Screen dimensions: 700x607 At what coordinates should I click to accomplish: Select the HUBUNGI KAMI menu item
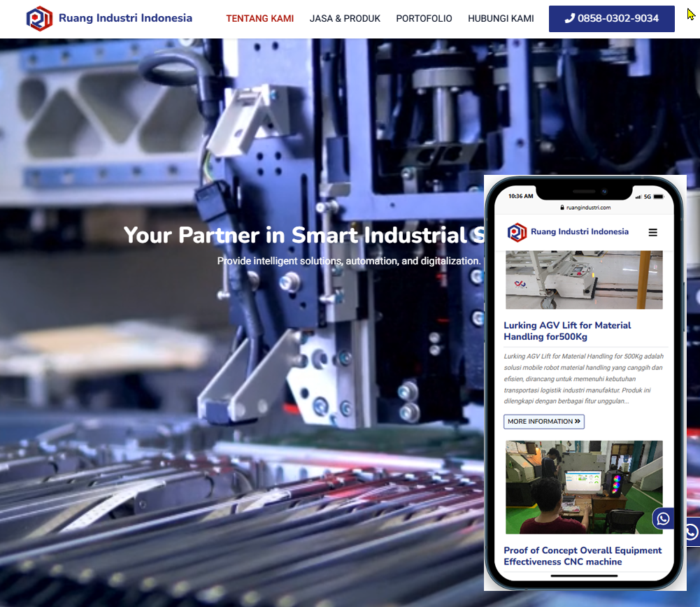tap(501, 18)
